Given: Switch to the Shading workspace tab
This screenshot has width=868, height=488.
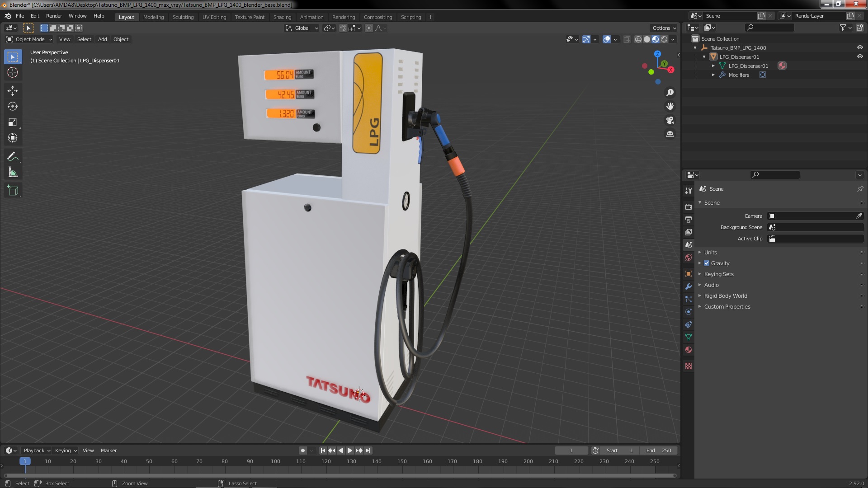Looking at the screenshot, I should 282,17.
